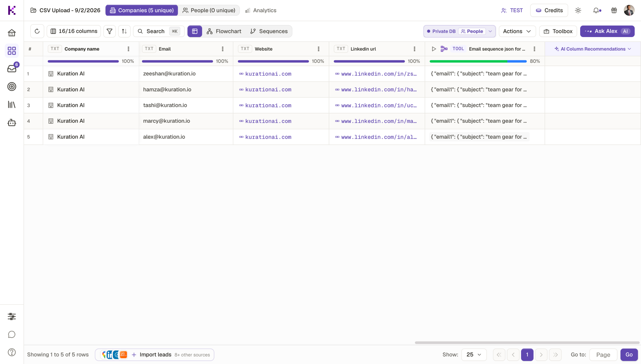Open Website column options menu
The image size is (641, 364).
click(x=318, y=49)
